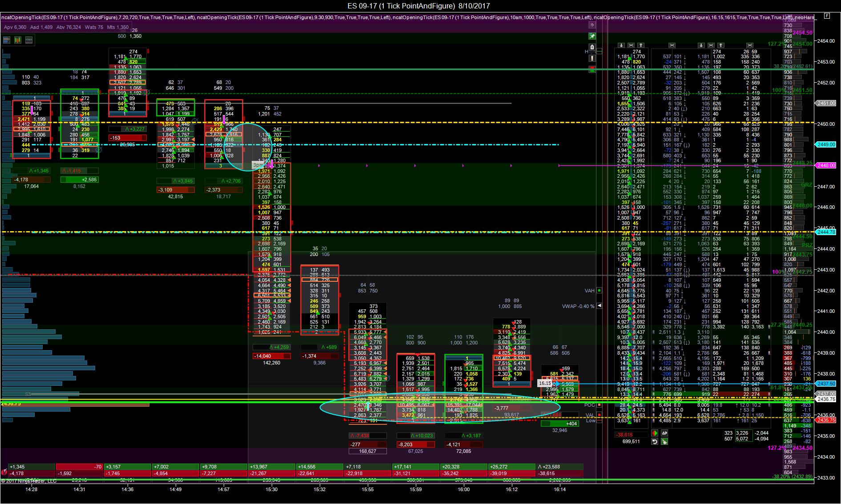The image size is (841, 504).
Task: Click the up-arrow above the 1,002 column
Action: pyautogui.click(x=720, y=45)
